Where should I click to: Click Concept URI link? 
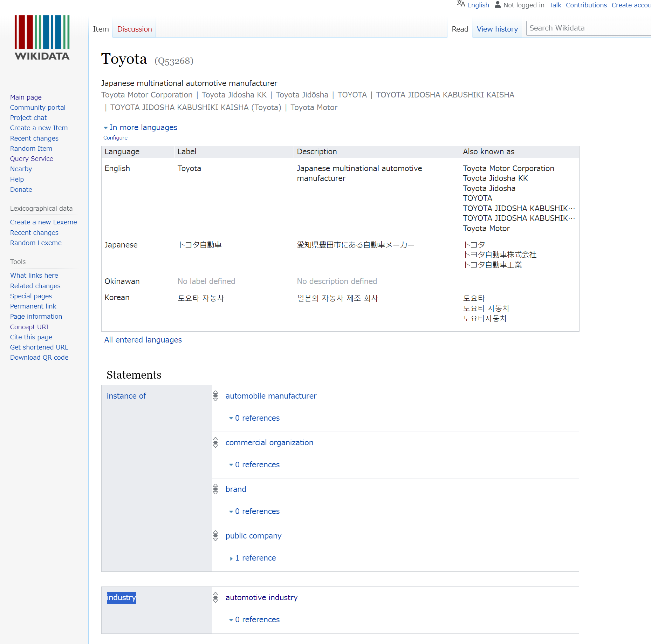[29, 327]
